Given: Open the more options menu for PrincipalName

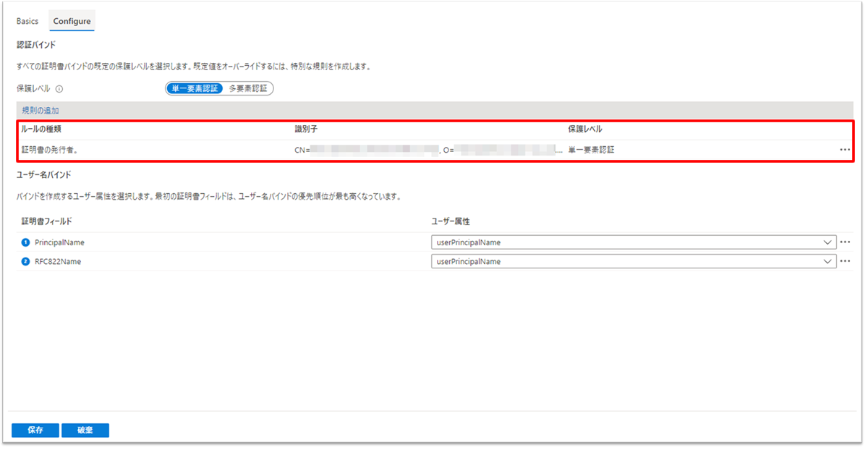Looking at the screenshot, I should (844, 242).
